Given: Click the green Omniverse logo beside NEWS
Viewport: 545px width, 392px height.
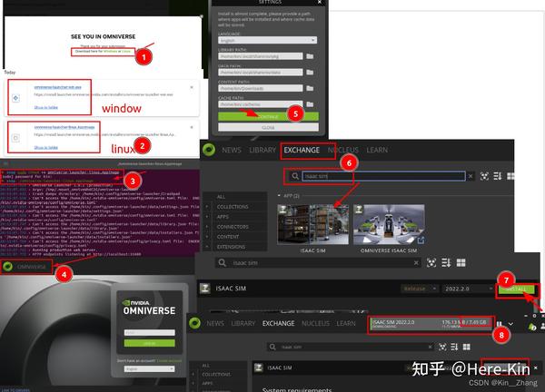Looking at the screenshot, I should click(x=209, y=150).
